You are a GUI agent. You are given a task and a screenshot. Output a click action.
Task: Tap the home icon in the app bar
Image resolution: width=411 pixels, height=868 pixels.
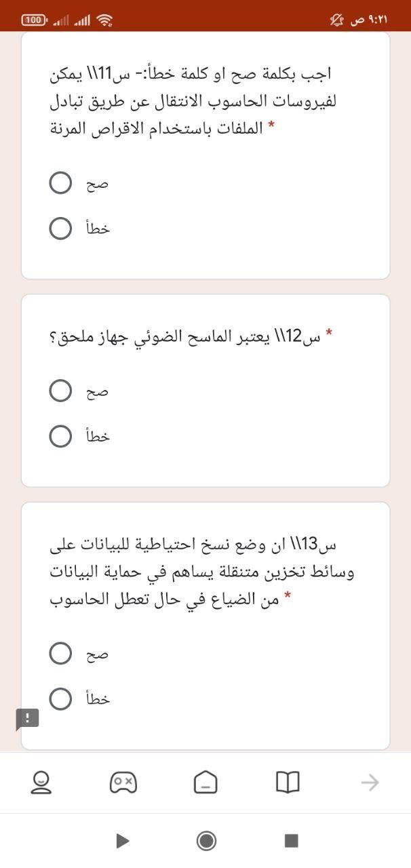click(x=206, y=783)
